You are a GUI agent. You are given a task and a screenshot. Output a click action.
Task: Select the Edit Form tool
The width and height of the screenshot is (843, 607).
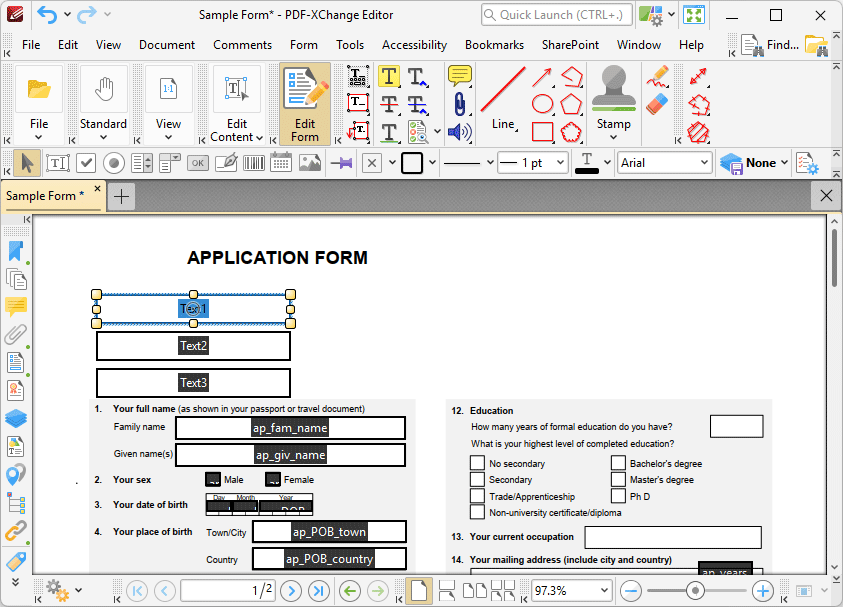tap(304, 100)
